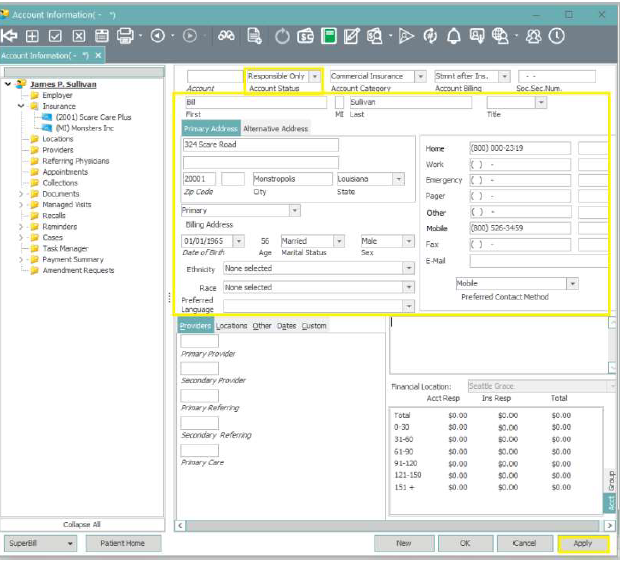
Task: Open the Preferred Contact Method dropdown
Action: click(x=572, y=284)
